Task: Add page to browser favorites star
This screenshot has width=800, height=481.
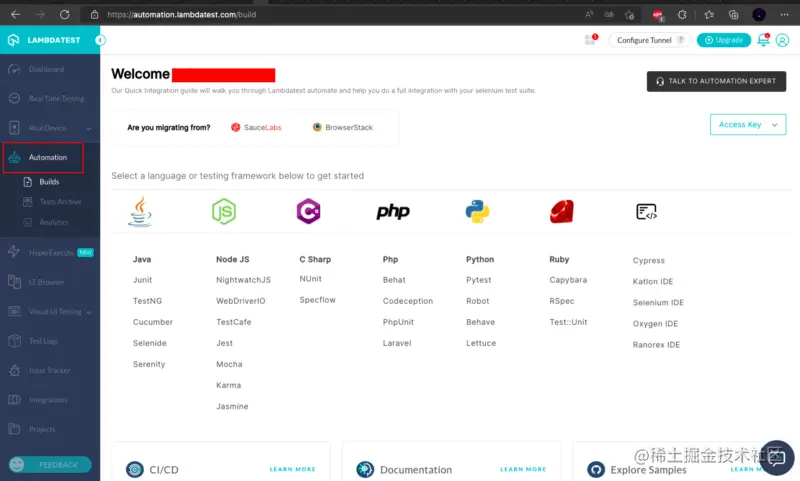Action: pyautogui.click(x=630, y=15)
